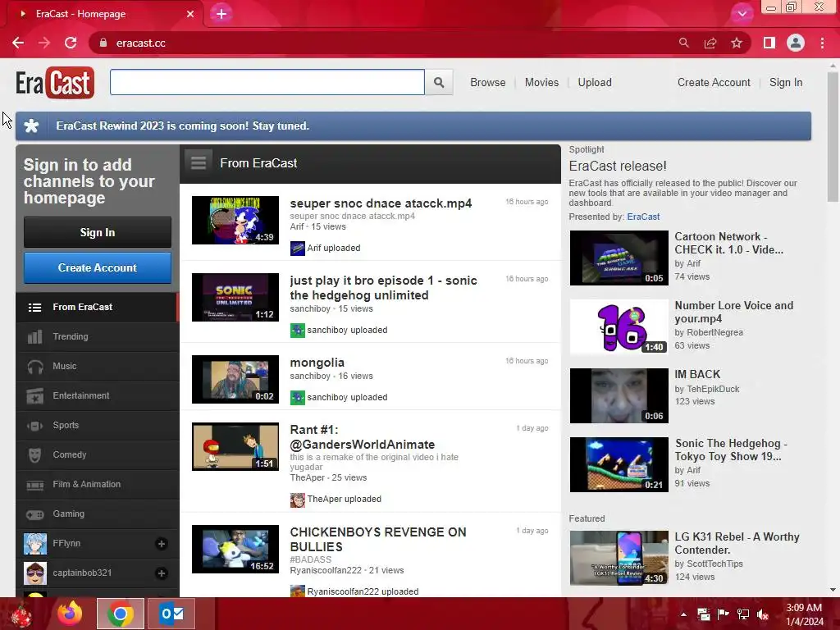Click page vertical scrollbar thumb
The image size is (840, 630).
point(833,137)
